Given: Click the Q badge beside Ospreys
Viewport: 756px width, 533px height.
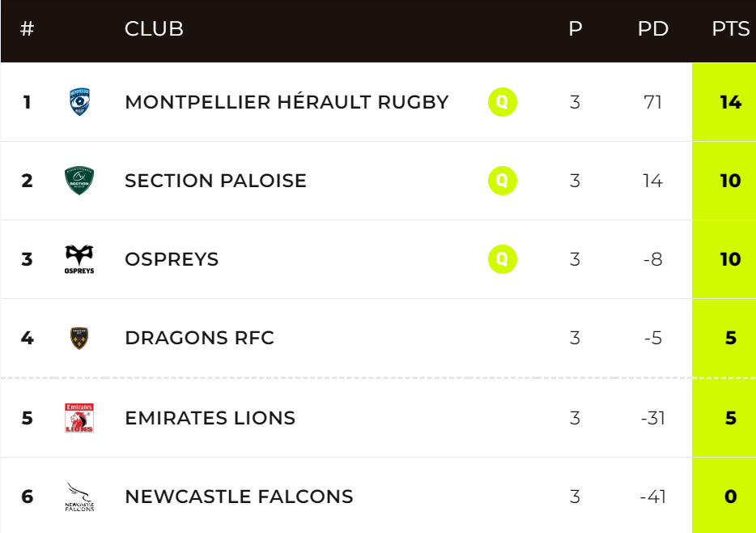Looking at the screenshot, I should click(502, 259).
